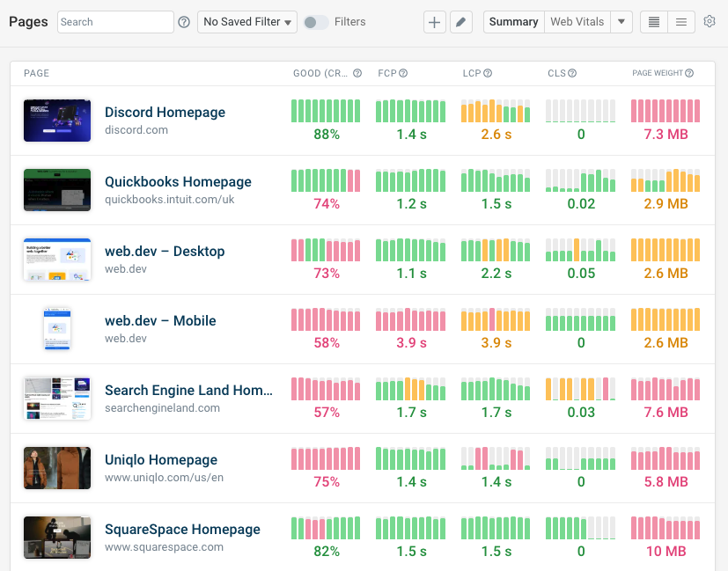Select the pencil edit icon
The width and height of the screenshot is (728, 571).
point(460,22)
